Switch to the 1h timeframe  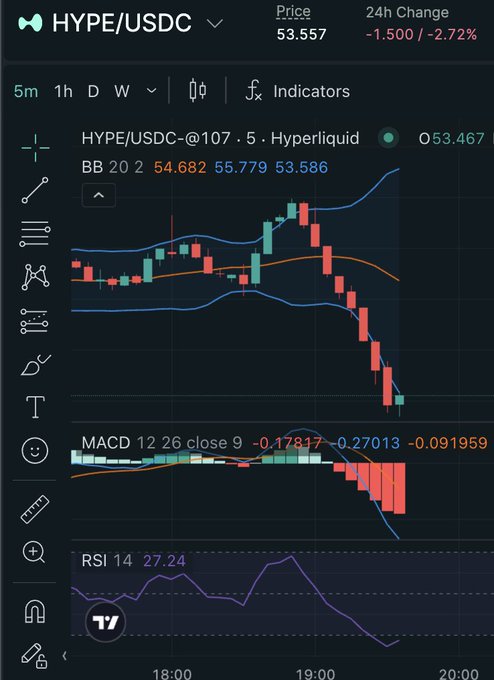point(63,92)
